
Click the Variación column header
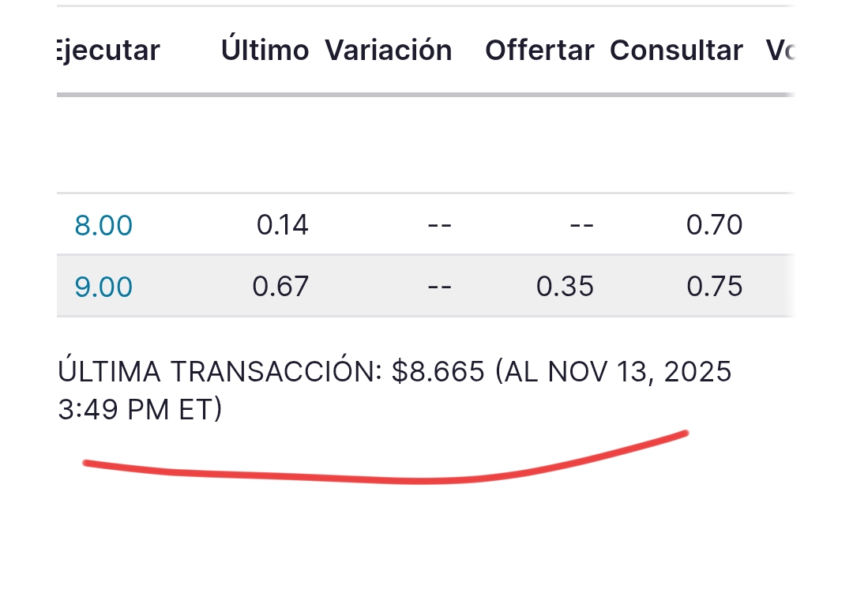(389, 51)
